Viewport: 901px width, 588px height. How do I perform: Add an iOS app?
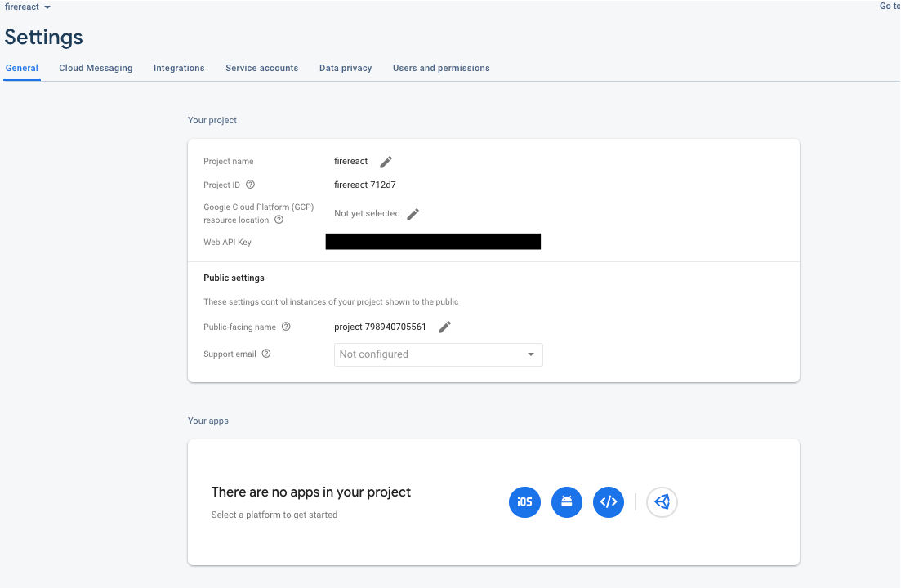point(524,502)
